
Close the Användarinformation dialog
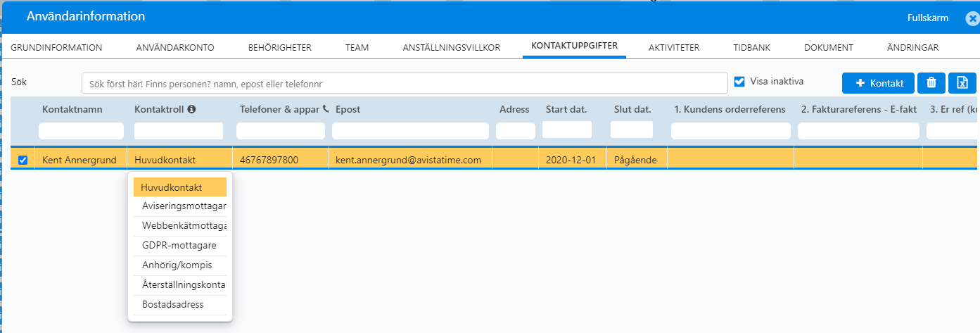(972, 18)
